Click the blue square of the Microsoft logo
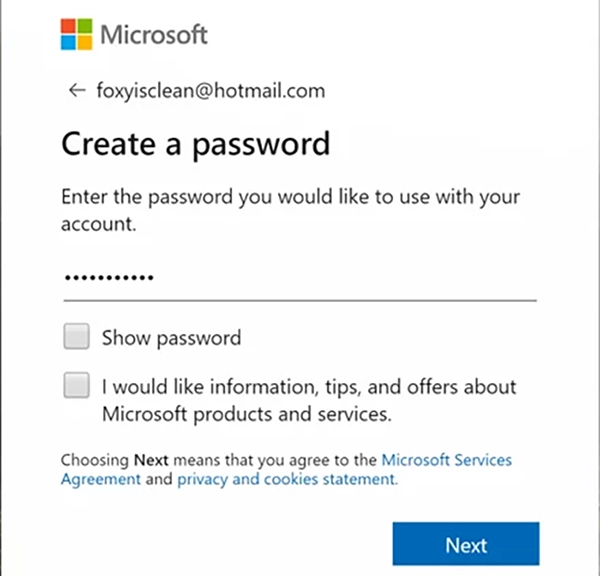 [68, 43]
